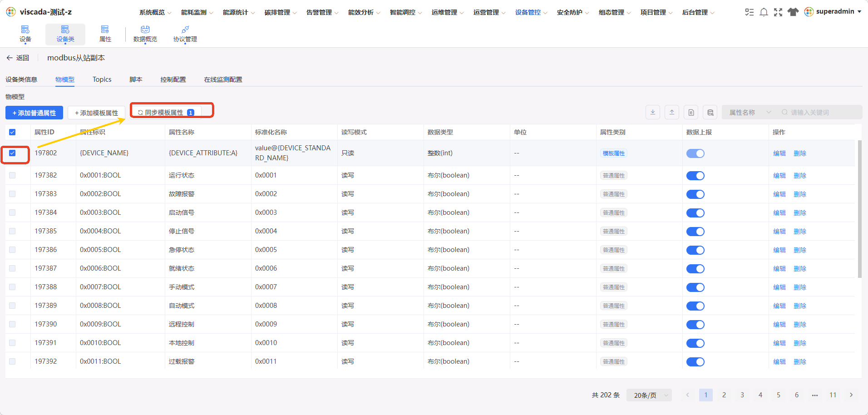Click the database search icon button
Viewport: 868px width, 415px height.
coord(710,113)
